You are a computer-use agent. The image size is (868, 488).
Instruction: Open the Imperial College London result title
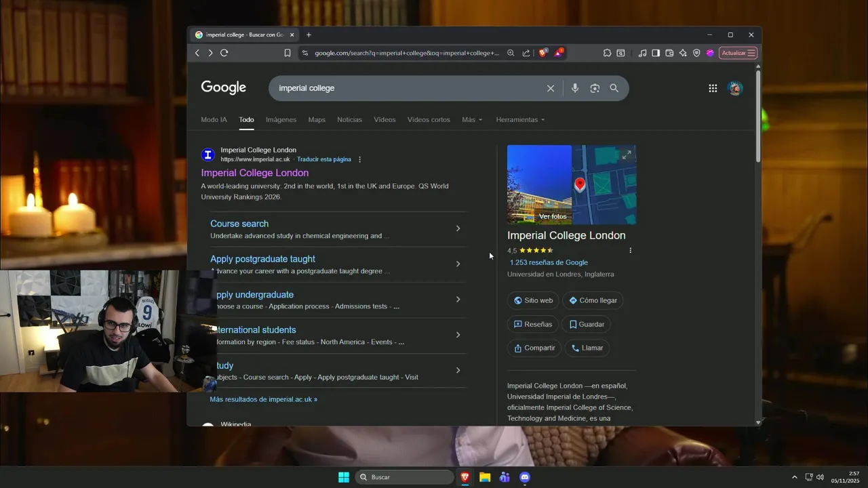[254, 173]
